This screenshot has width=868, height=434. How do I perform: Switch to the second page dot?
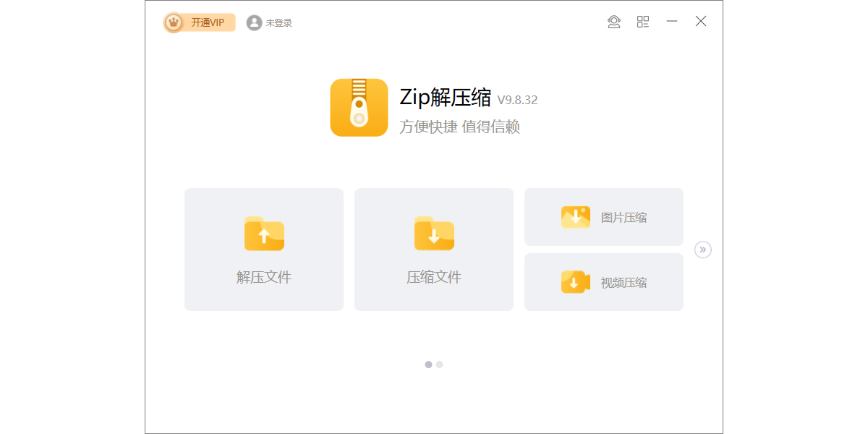pyautogui.click(x=439, y=365)
